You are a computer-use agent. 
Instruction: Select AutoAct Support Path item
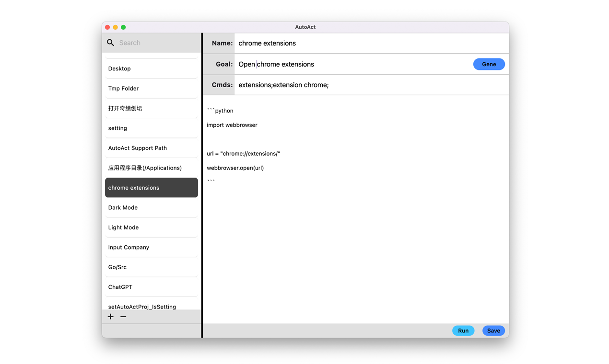click(152, 148)
